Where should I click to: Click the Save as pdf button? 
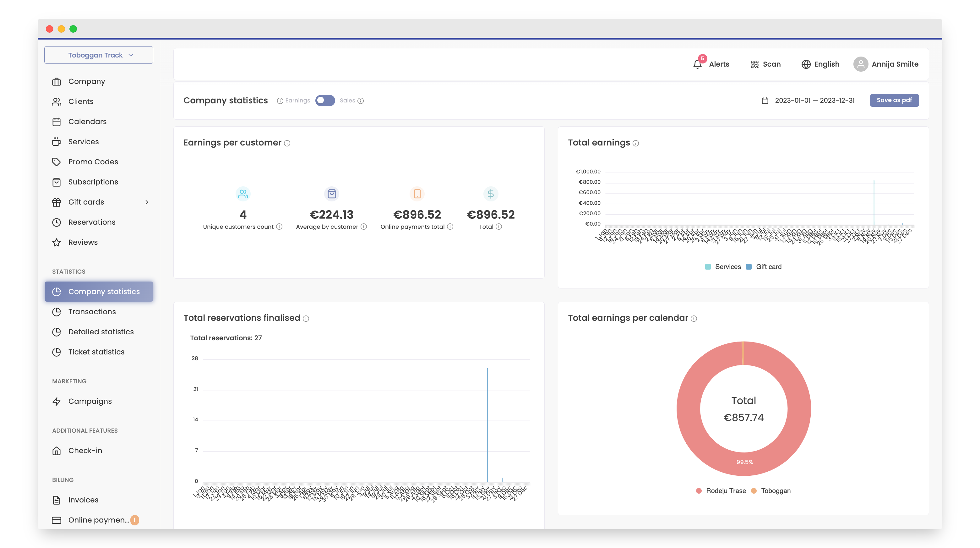[894, 100]
